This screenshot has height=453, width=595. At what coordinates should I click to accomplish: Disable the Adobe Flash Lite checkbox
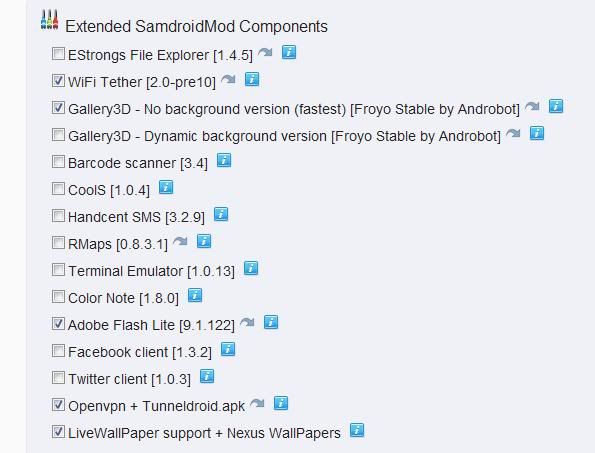pos(58,324)
